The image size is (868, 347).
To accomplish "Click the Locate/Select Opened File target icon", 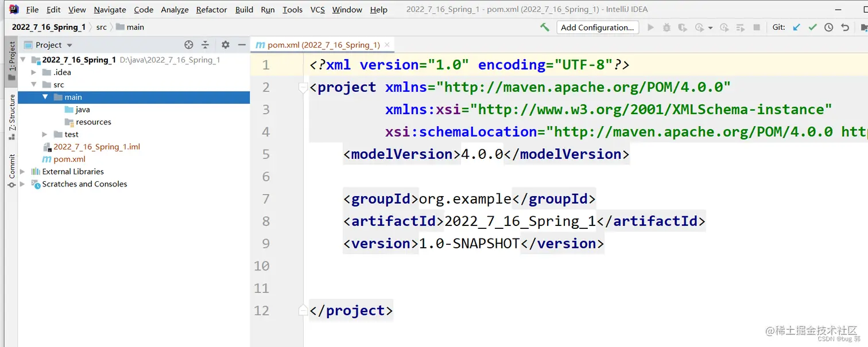I will 188,45.
